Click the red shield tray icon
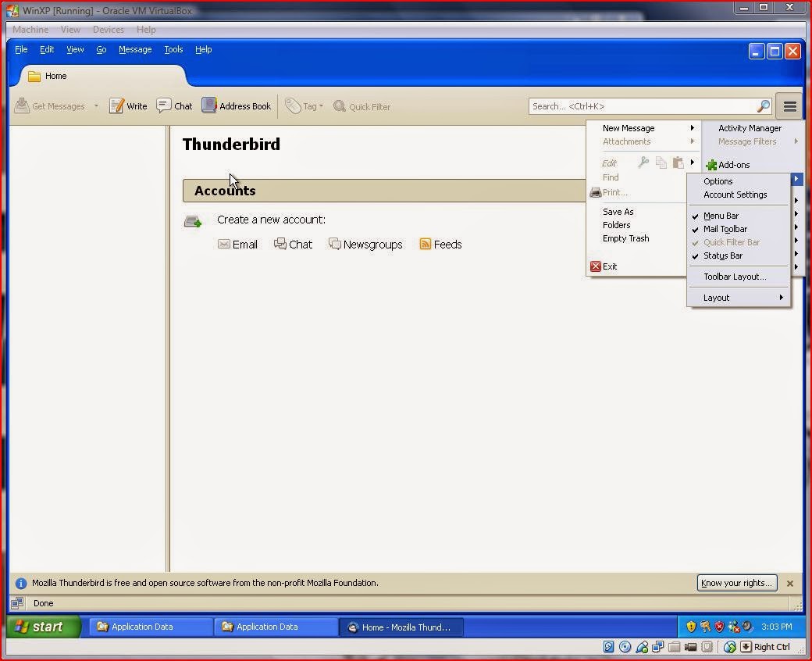Screen dimensions: 812x661 pos(719,627)
